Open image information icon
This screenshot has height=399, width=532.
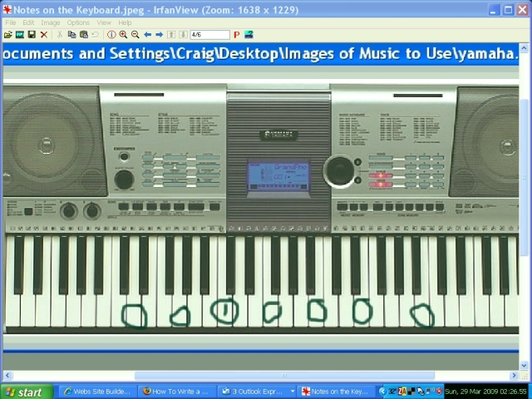[111, 35]
